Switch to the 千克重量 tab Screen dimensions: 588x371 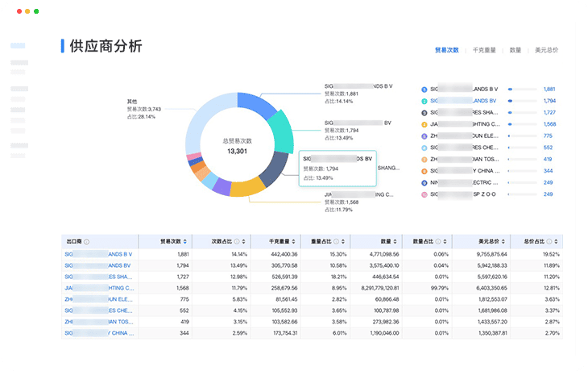(484, 50)
